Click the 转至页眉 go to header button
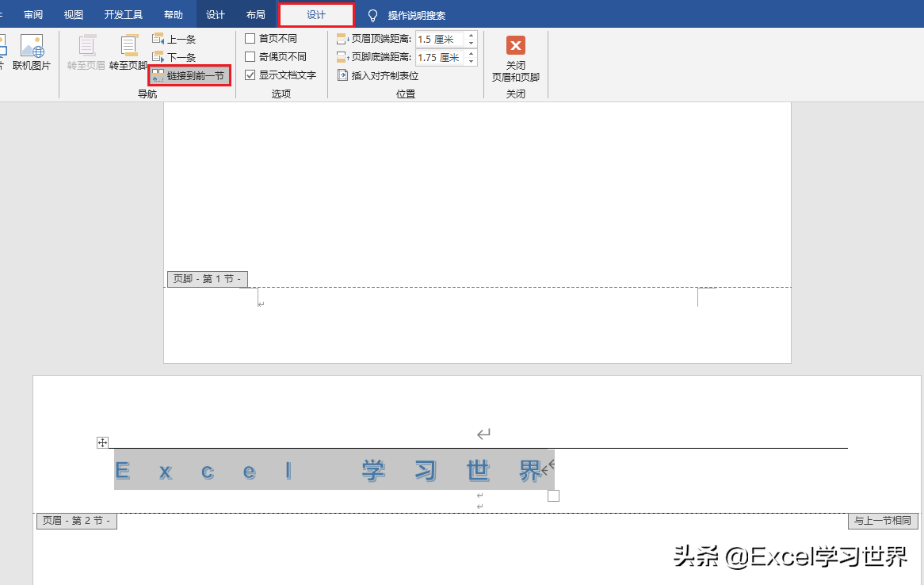924x585 pixels. coord(86,52)
